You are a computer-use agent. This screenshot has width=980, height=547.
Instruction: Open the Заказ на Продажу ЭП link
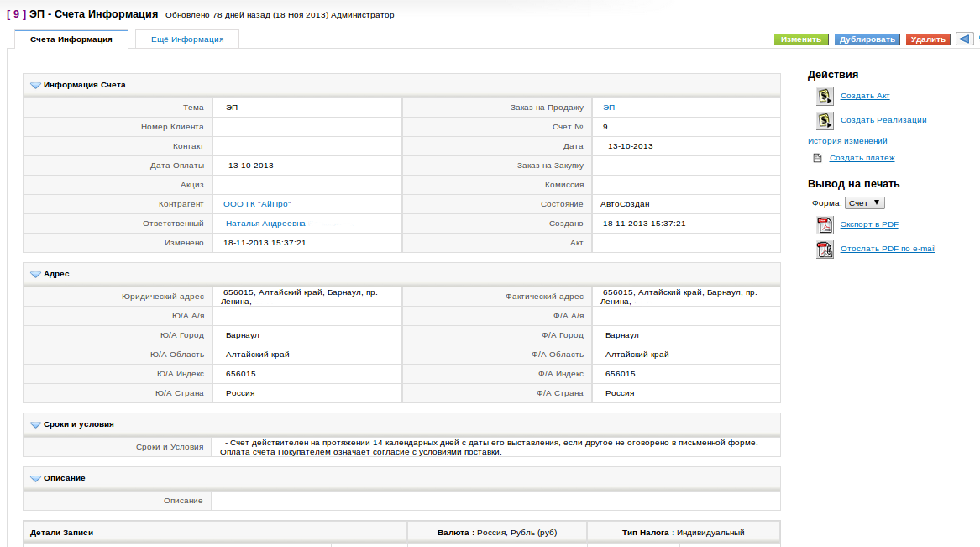point(609,108)
